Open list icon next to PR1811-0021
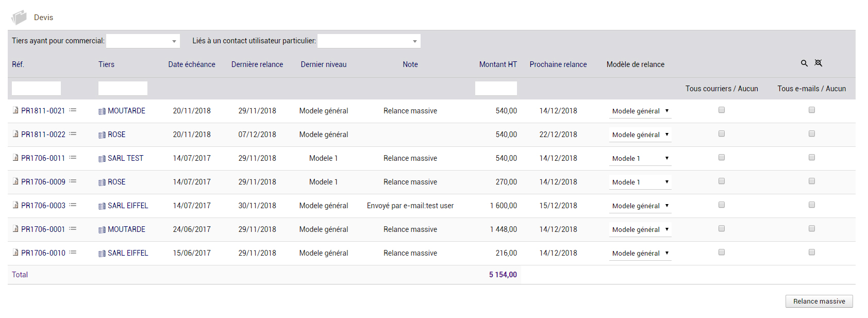868x318 pixels. pyautogui.click(x=73, y=110)
